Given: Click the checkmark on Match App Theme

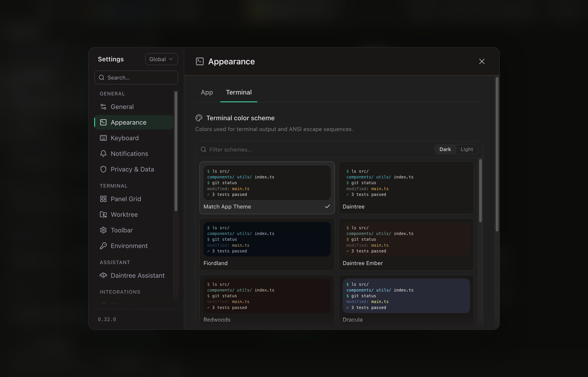Looking at the screenshot, I should click(x=328, y=207).
